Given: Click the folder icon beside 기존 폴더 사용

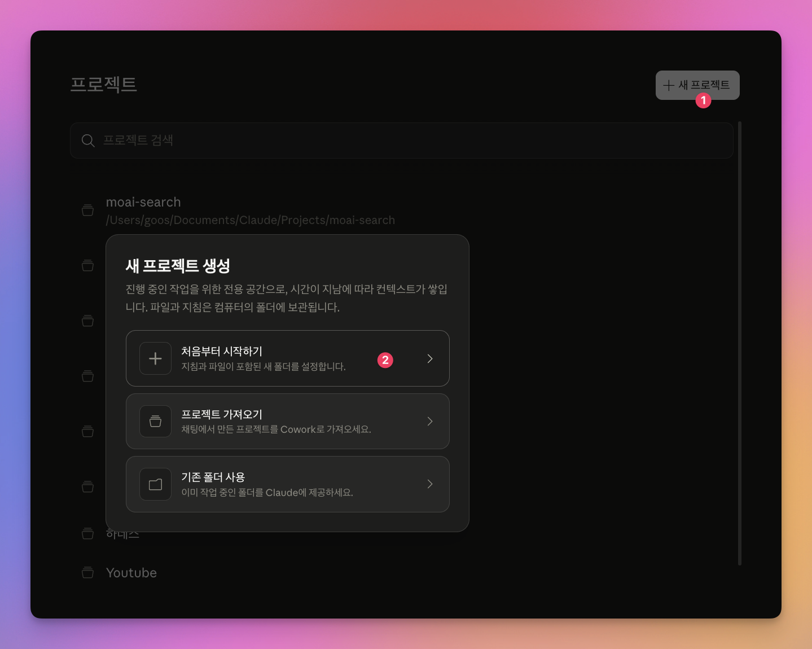Looking at the screenshot, I should pyautogui.click(x=155, y=484).
